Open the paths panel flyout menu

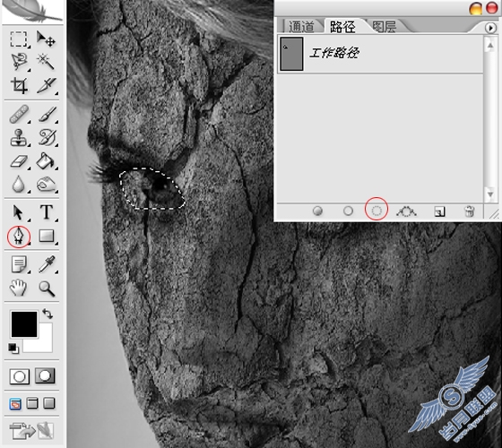coord(490,28)
